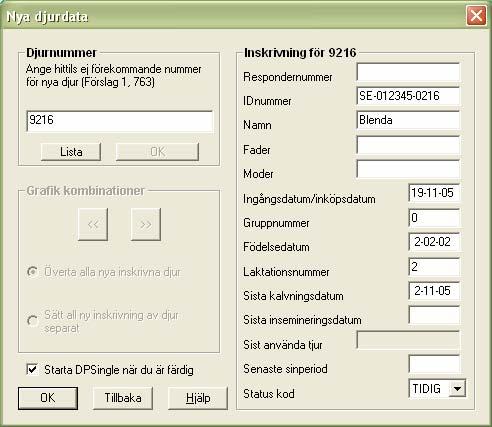Screen dimensions: 492x427
Task: Click the 'Grafik kombinationer' heading
Action: 85,191
